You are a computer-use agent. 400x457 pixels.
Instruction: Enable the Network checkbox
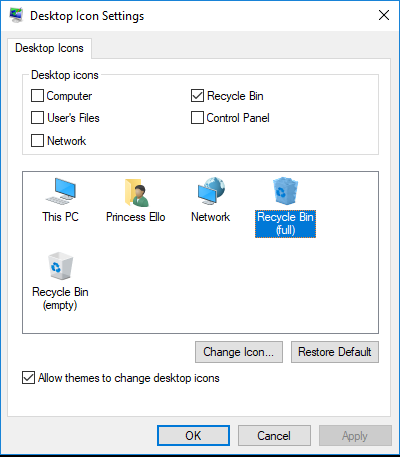pyautogui.click(x=37, y=140)
